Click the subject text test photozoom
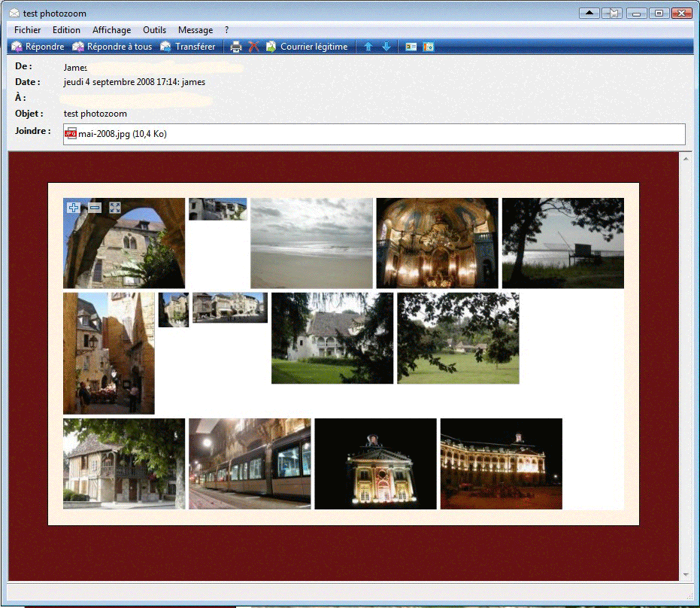Screen dimensions: 700x608 [x=95, y=114]
